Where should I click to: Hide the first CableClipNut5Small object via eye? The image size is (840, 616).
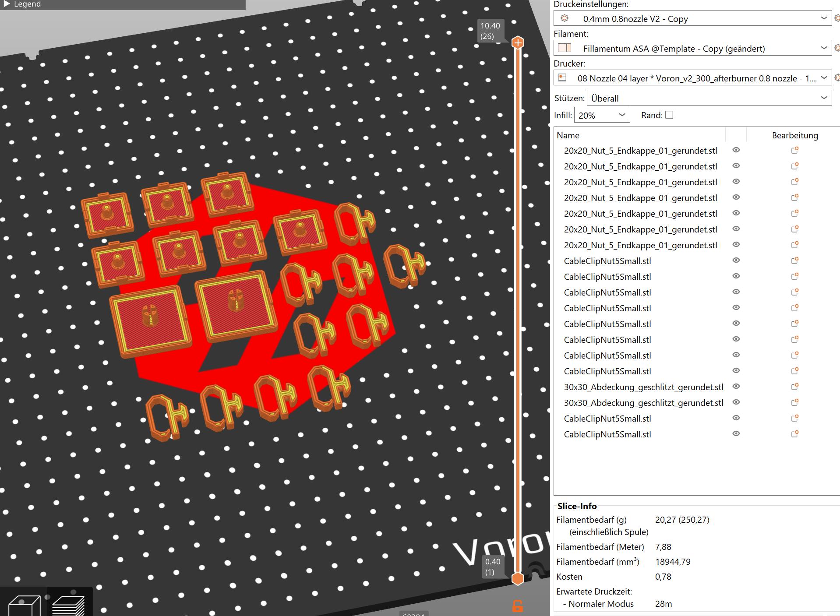click(x=736, y=260)
